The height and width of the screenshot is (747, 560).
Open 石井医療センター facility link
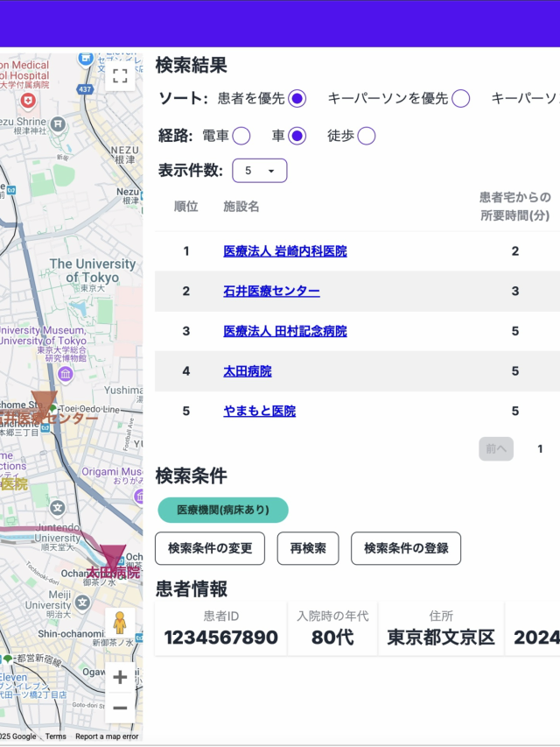point(271,292)
